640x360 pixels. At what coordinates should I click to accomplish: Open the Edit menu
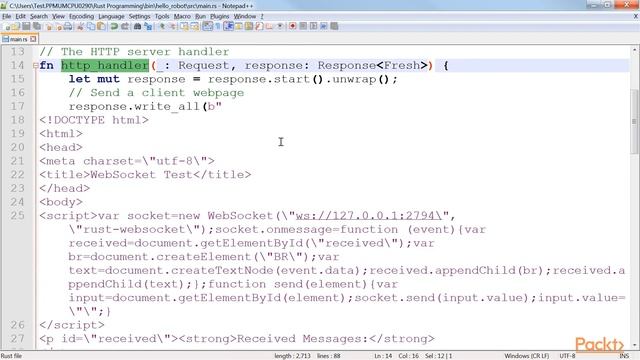tap(20, 16)
